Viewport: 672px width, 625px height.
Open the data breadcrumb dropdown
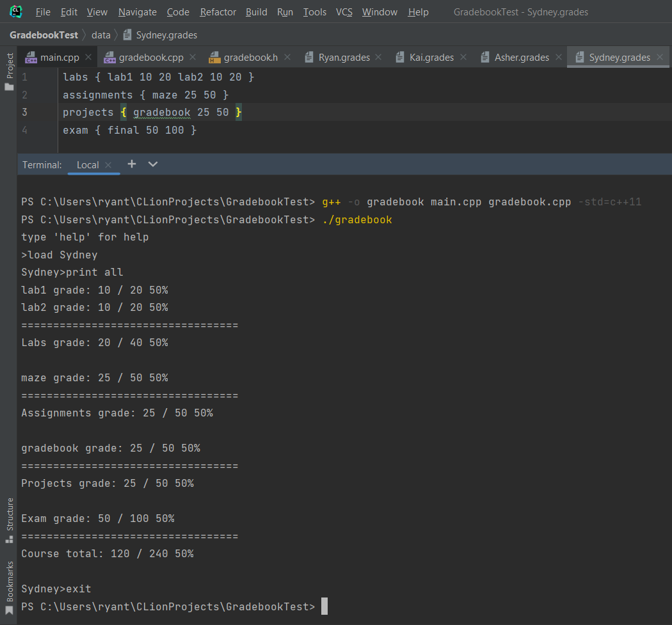(101, 35)
